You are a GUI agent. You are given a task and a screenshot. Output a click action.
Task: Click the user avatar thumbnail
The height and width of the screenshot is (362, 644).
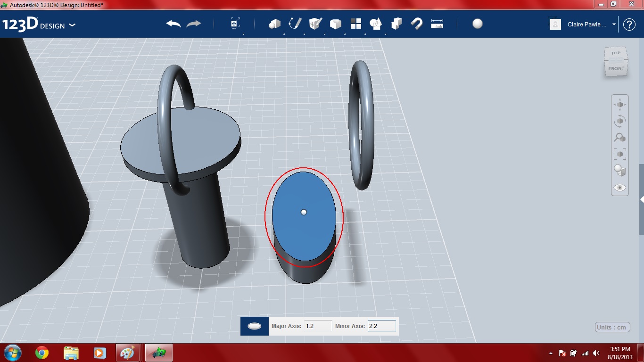coord(555,25)
